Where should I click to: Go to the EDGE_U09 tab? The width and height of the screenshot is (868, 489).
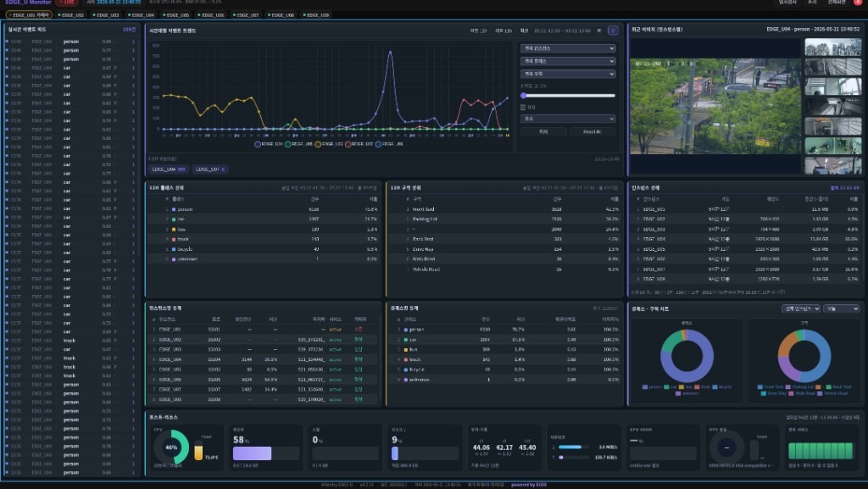tap(316, 15)
